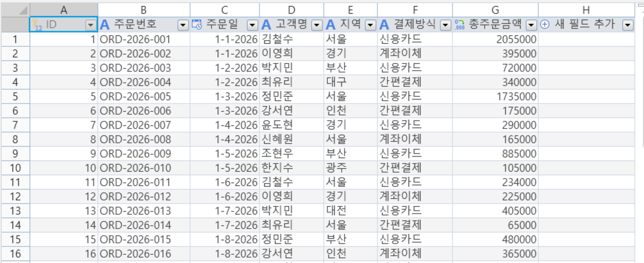Select column letter G header
Viewport: 644px width, 263px height.
pos(495,10)
